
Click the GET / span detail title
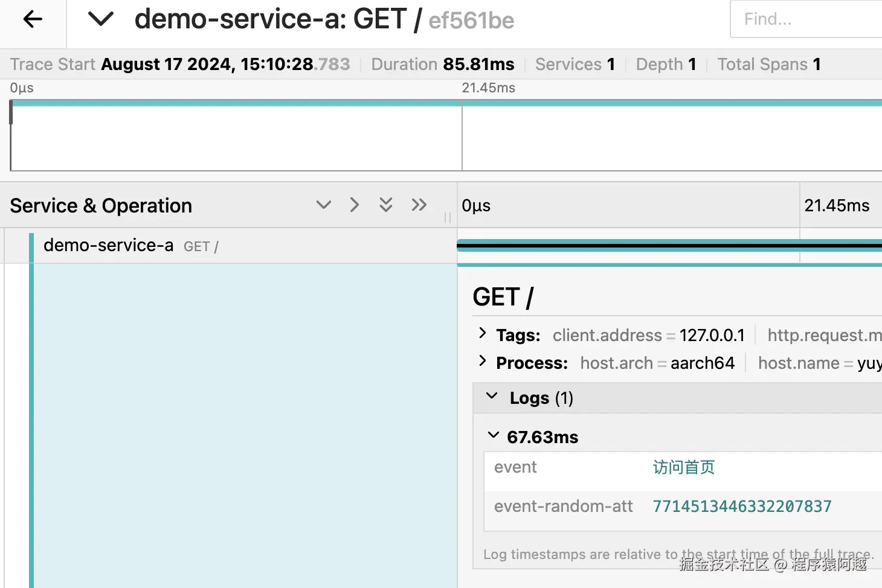coord(503,297)
